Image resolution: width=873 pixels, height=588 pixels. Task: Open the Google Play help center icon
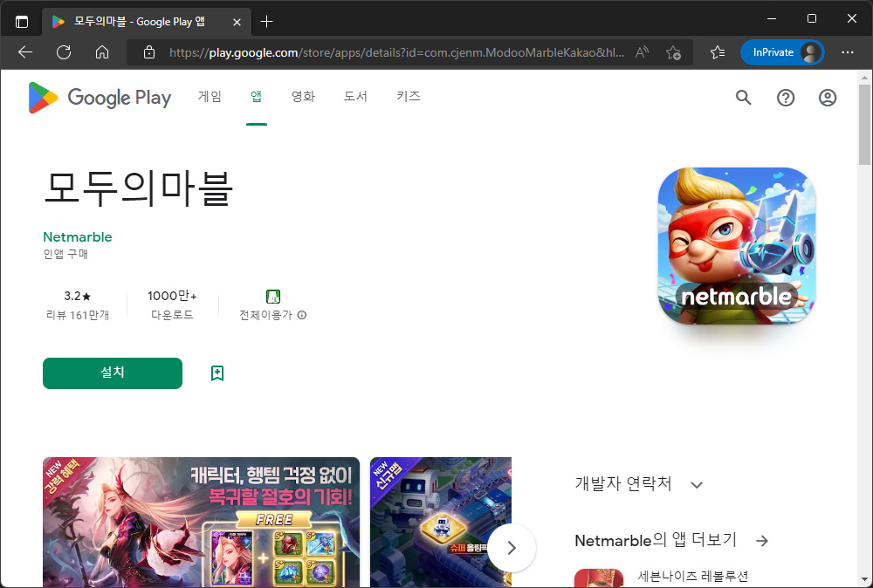coord(786,98)
